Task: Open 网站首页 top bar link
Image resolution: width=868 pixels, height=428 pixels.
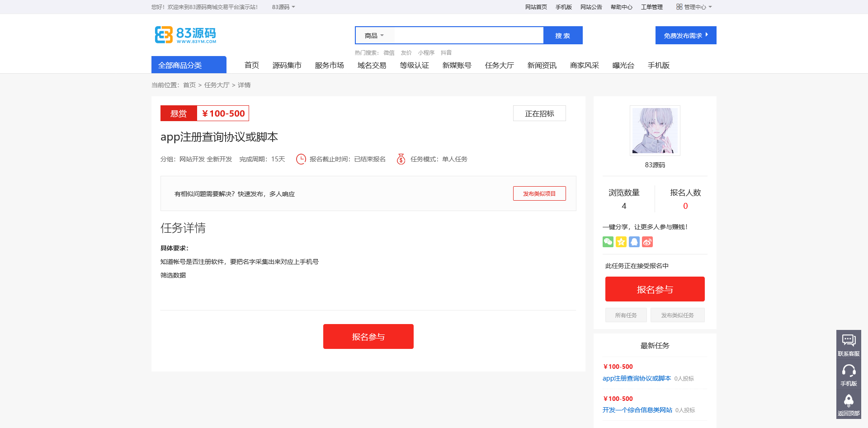Action: (536, 7)
